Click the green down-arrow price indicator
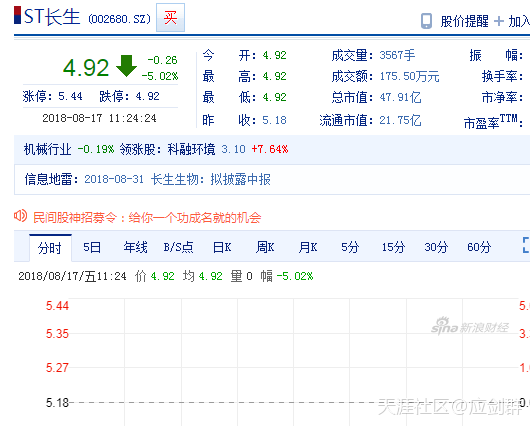The image size is (530, 426). coord(126,66)
